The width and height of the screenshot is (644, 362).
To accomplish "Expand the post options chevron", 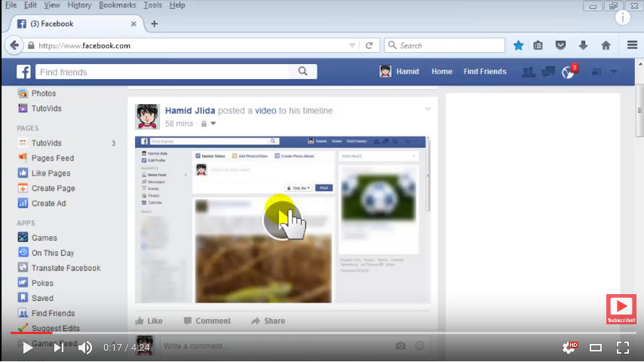I will click(428, 110).
